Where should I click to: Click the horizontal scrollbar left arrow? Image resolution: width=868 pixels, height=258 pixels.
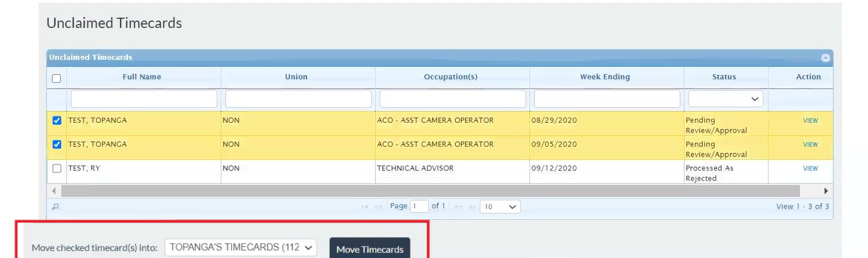tap(54, 191)
